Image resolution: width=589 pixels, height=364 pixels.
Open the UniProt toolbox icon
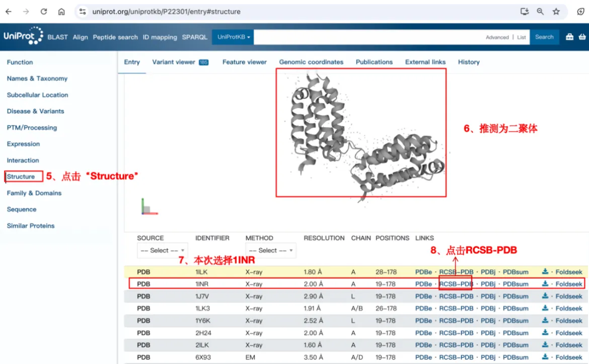[x=569, y=37]
